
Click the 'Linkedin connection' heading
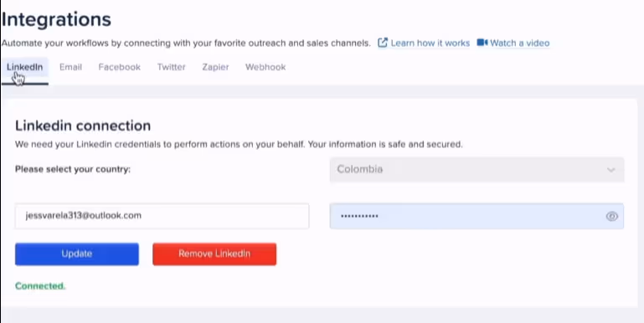coord(83,126)
